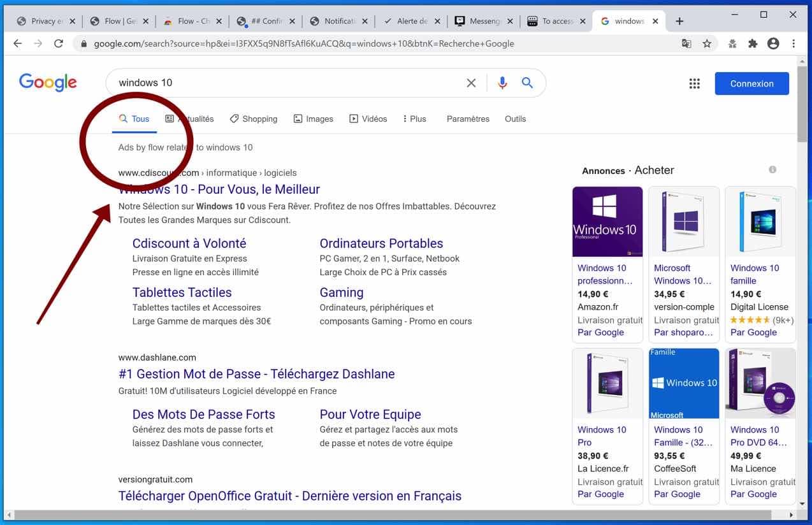The height and width of the screenshot is (525, 812).
Task: Click Windows 10 Pro DVD 64 product title
Action: (758, 436)
